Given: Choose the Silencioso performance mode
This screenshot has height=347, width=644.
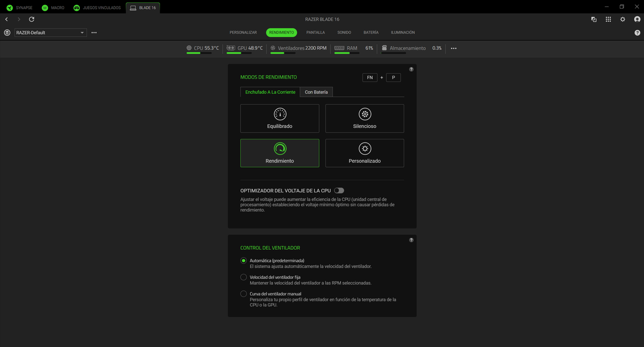Looking at the screenshot, I should [365, 118].
